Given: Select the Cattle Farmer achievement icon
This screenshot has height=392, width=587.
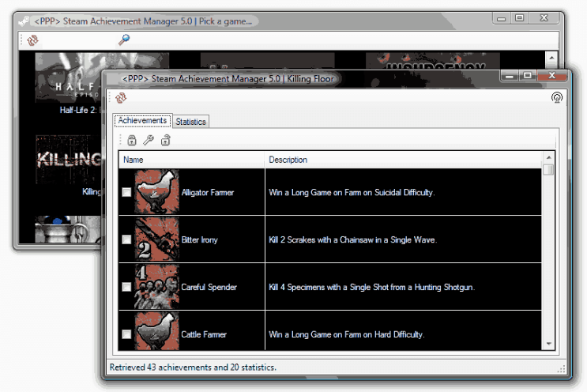Looking at the screenshot, I should (x=156, y=332).
